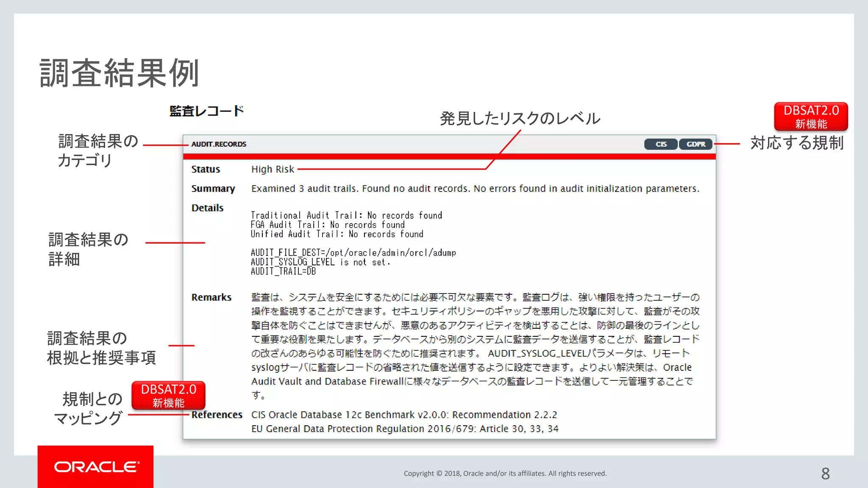This screenshot has width=868, height=488.
Task: Click the 調査結果の詳細 label
Action: [88, 249]
